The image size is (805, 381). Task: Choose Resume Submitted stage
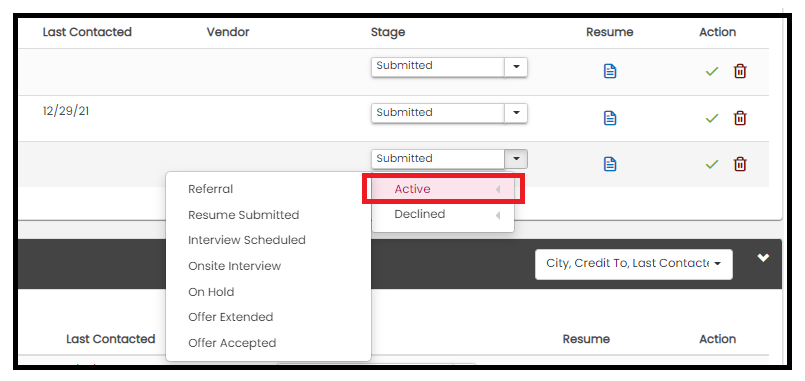(x=243, y=215)
